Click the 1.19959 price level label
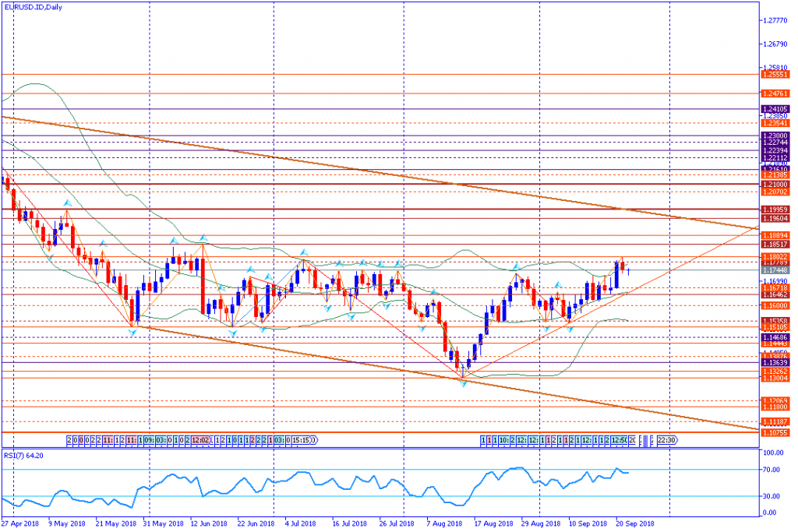The height and width of the screenshot is (532, 798). (775, 210)
